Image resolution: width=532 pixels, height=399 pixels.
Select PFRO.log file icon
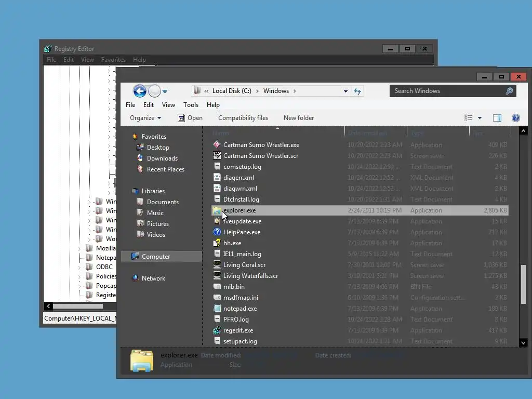pos(217,320)
